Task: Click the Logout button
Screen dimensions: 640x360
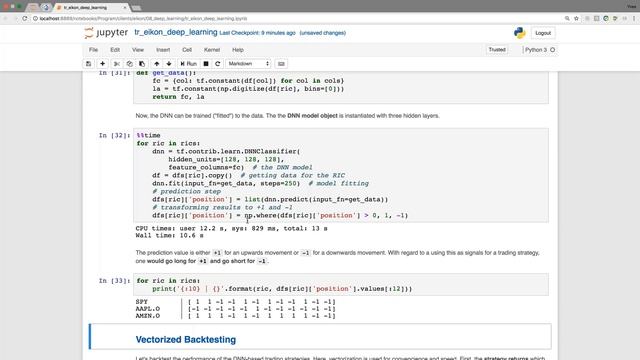Action: (x=543, y=33)
